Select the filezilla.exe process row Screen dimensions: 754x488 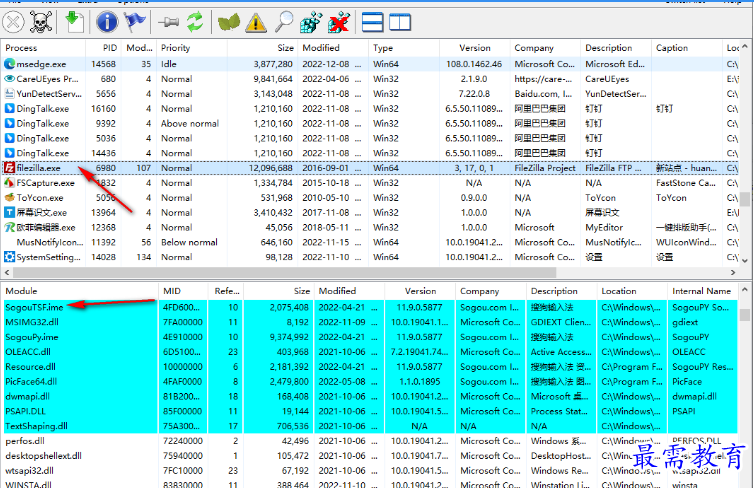370,168
